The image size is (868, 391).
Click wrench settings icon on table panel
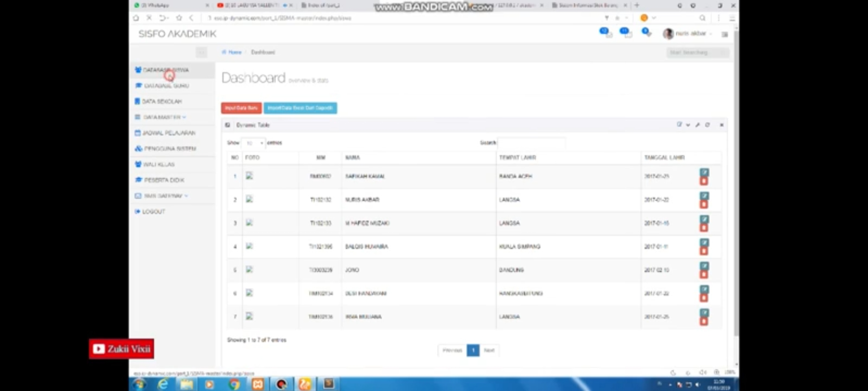click(698, 125)
